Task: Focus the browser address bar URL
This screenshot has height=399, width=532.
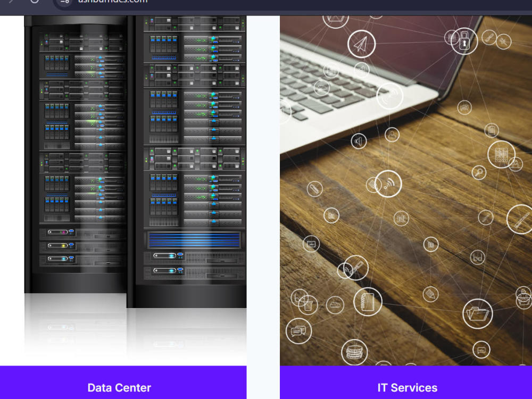Action: coord(113,2)
